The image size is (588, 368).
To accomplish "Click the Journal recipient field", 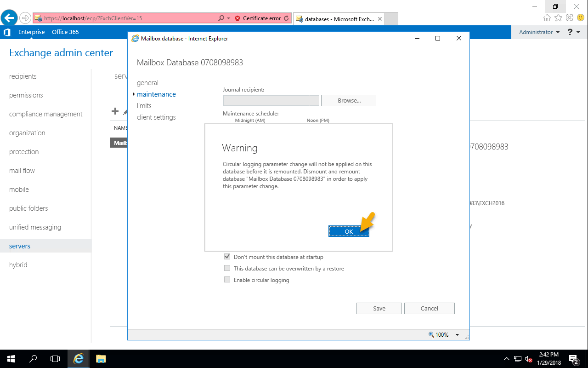I will [271, 100].
